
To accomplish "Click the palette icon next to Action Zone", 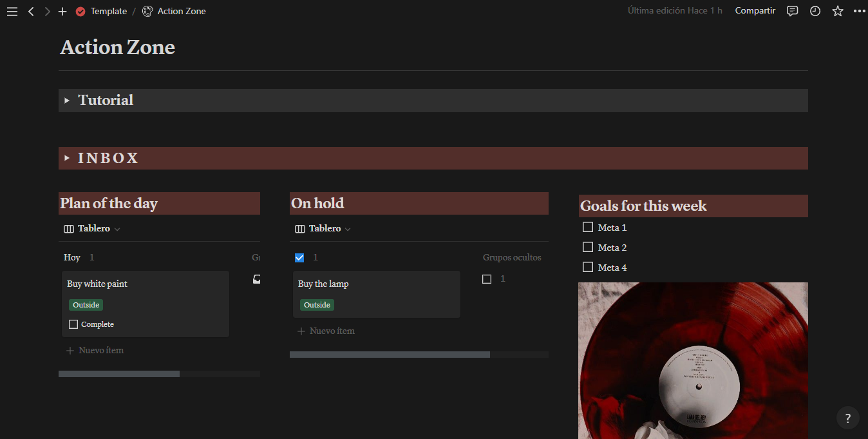I will click(x=147, y=11).
